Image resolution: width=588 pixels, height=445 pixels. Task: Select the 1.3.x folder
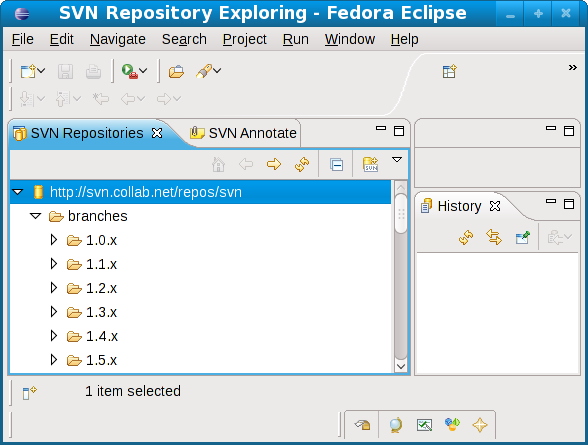click(x=92, y=312)
